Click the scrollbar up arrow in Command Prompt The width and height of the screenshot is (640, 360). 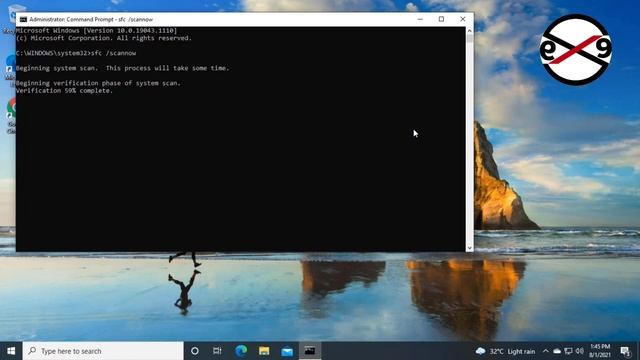[469, 31]
